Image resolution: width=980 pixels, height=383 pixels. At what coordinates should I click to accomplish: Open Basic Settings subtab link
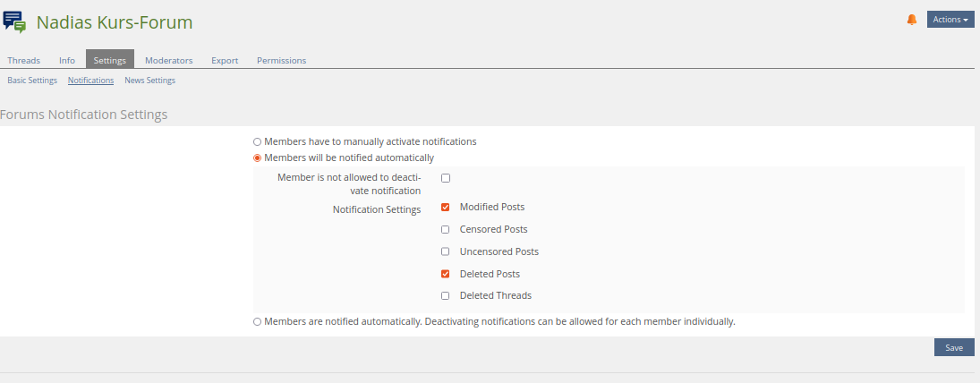coord(32,81)
